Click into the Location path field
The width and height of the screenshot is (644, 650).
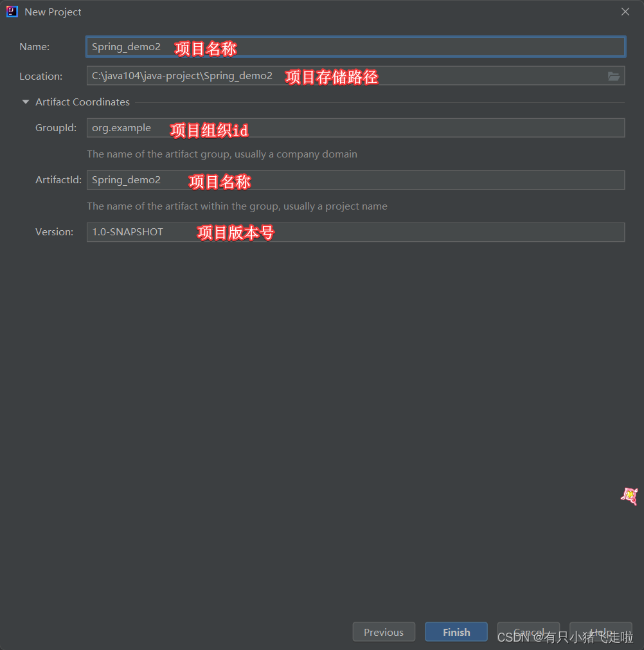click(x=355, y=76)
